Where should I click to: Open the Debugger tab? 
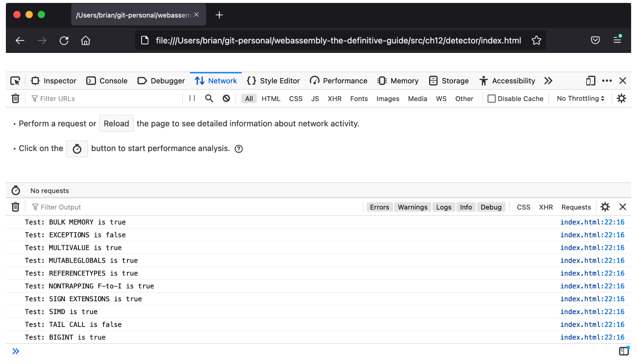(x=161, y=81)
